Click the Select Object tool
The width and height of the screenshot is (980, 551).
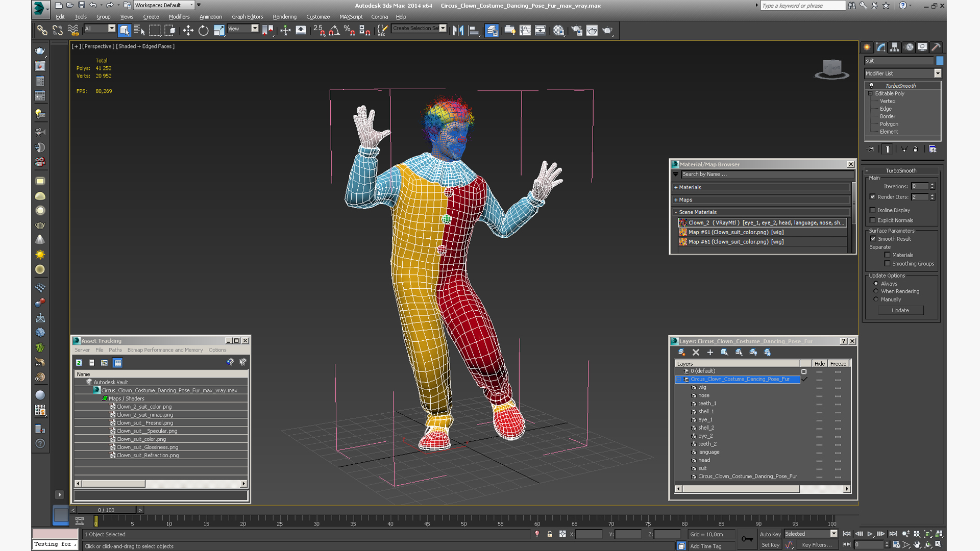pyautogui.click(x=124, y=31)
